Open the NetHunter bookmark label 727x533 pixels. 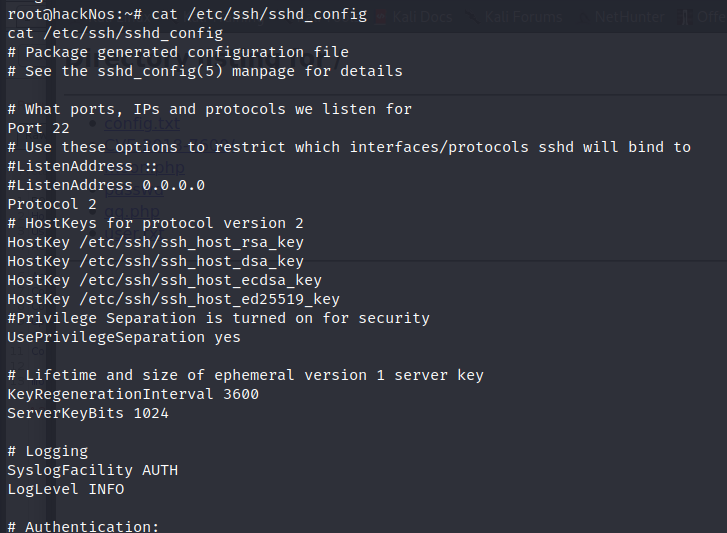coord(629,17)
